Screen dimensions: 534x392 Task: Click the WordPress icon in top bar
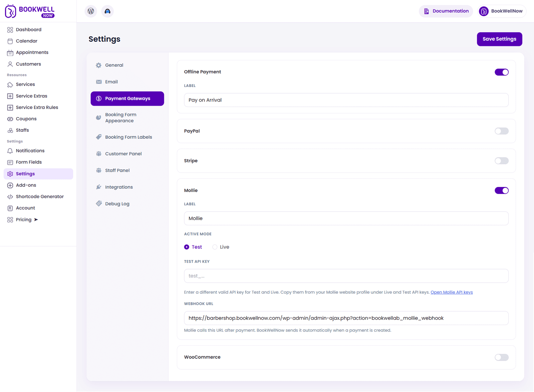click(91, 11)
